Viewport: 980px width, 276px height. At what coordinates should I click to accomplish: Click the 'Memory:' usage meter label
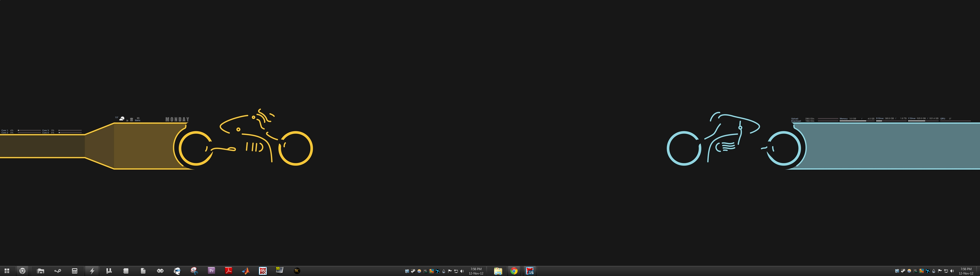(844, 119)
